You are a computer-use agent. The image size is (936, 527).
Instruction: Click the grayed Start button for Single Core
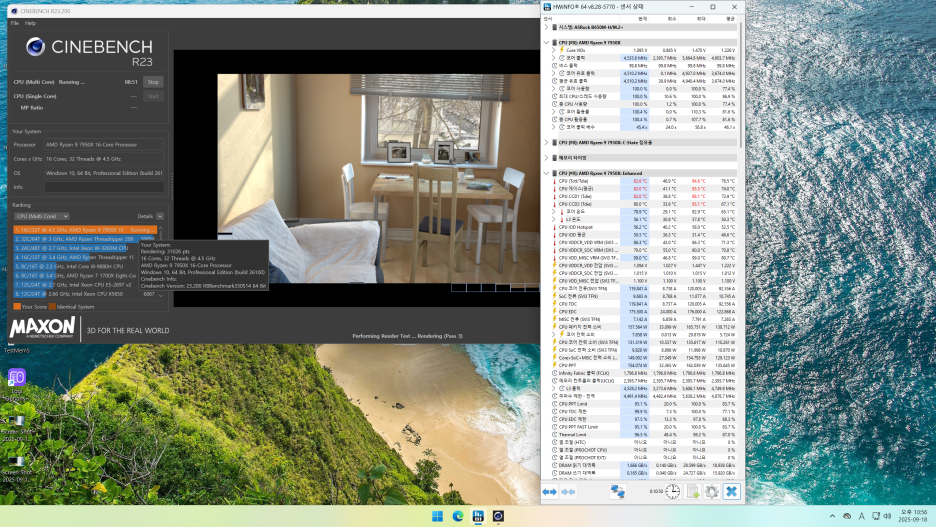(x=153, y=96)
